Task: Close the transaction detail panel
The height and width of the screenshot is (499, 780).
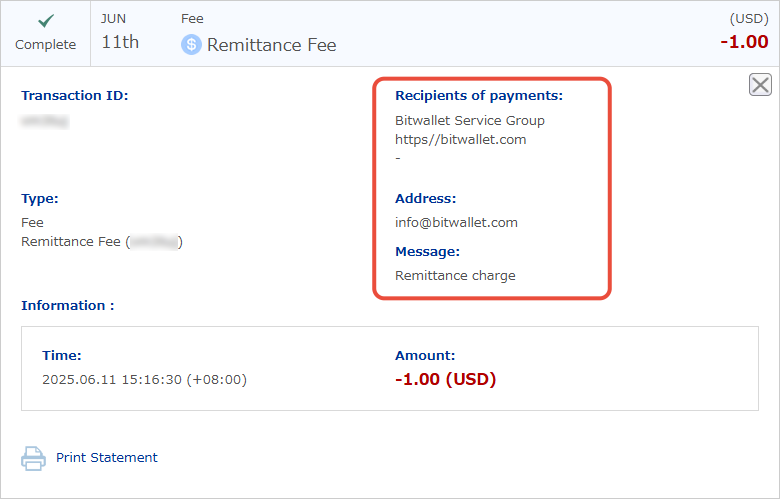Action: coord(760,85)
